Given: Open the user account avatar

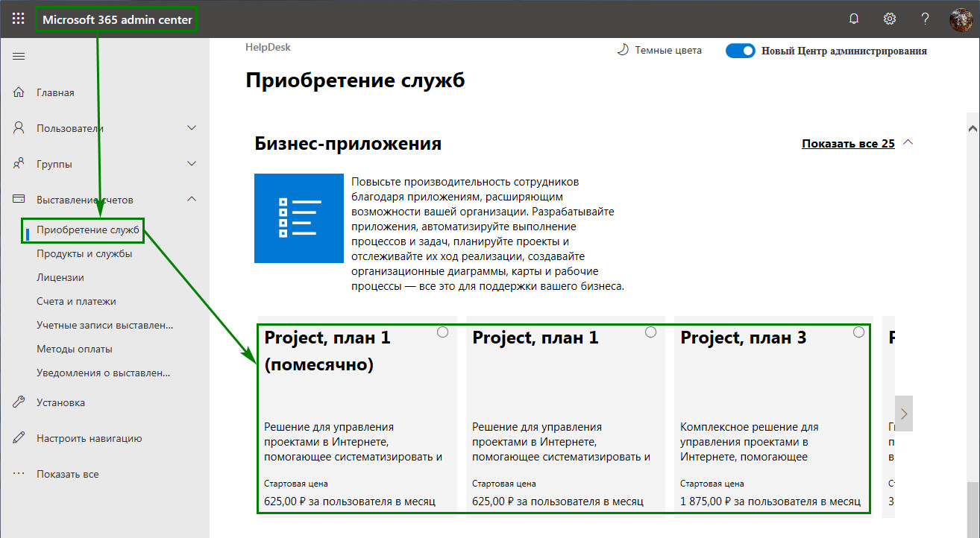Looking at the screenshot, I should pyautogui.click(x=961, y=19).
